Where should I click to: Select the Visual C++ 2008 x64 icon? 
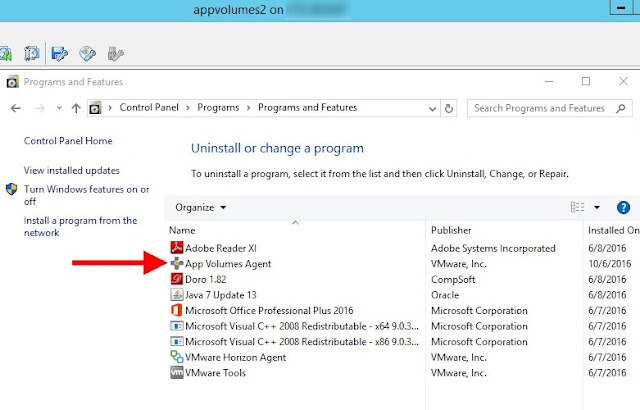[x=176, y=326]
